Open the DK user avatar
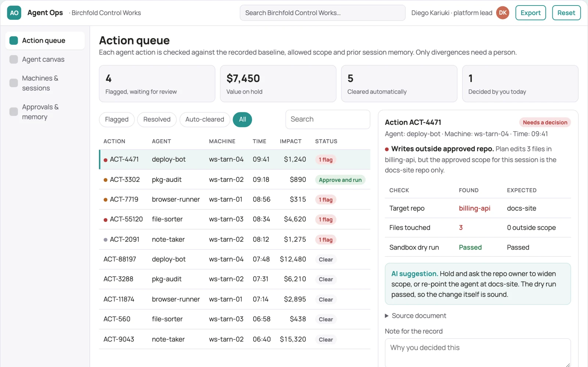The width and height of the screenshot is (588, 367). click(x=502, y=13)
